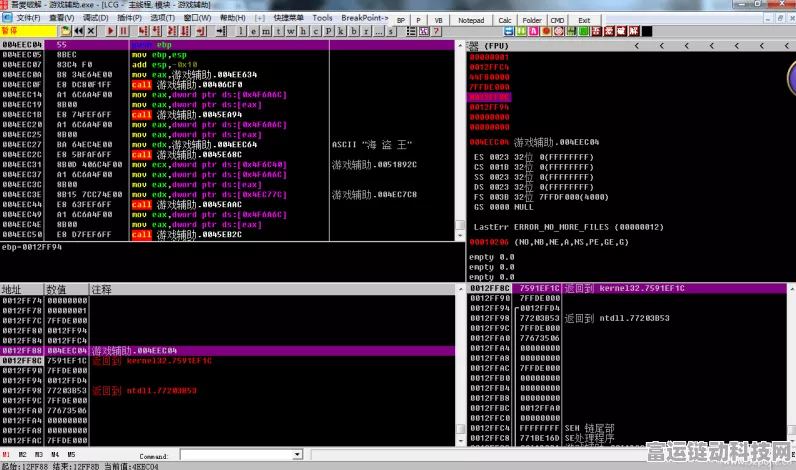The image size is (796, 470).
Task: Open the CPU window via 'c' button
Action: (x=316, y=31)
